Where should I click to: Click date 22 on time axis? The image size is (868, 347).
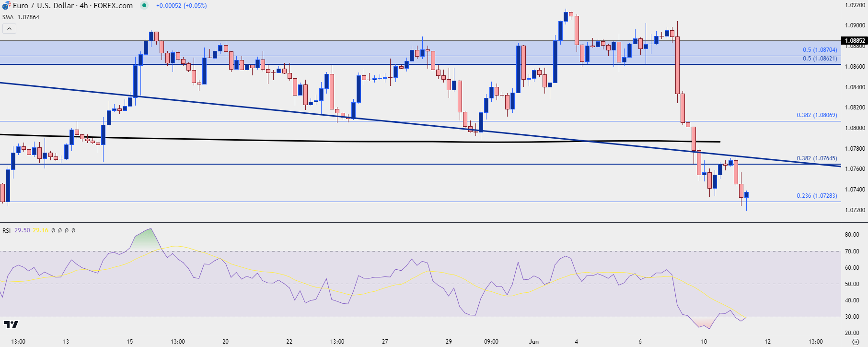289,342
